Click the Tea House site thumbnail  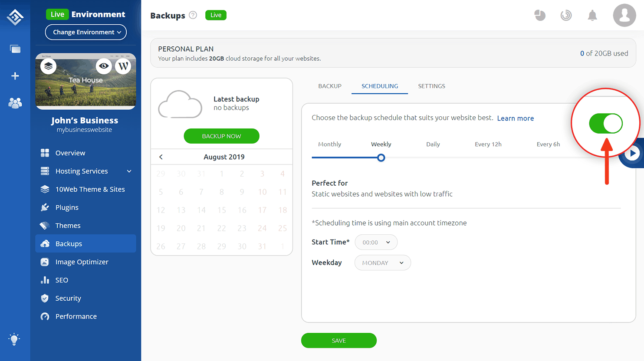(86, 81)
